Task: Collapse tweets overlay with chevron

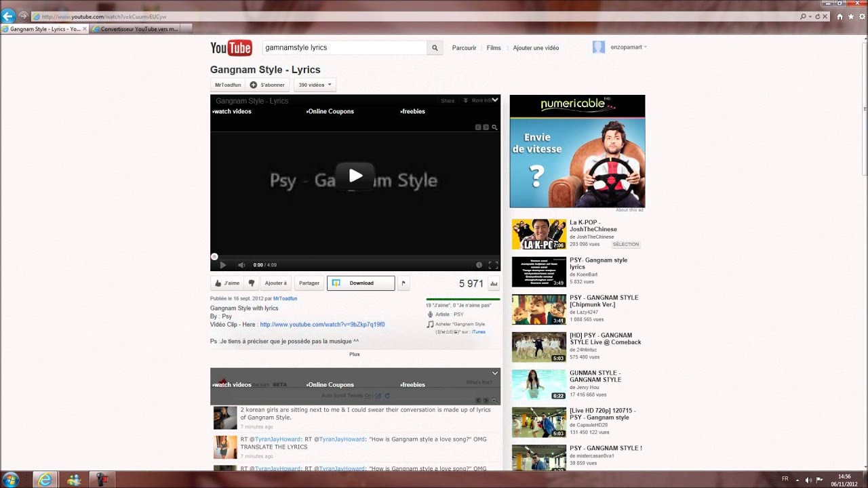Action: point(495,373)
